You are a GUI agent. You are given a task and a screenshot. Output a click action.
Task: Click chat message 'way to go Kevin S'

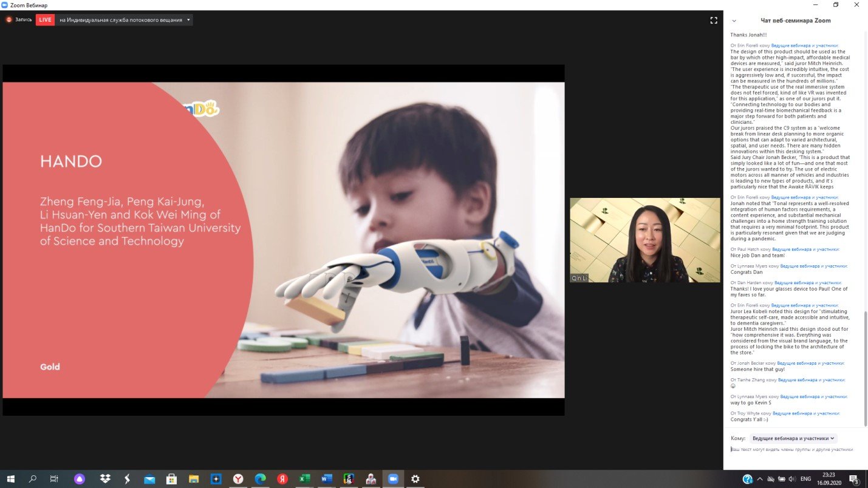(x=751, y=402)
